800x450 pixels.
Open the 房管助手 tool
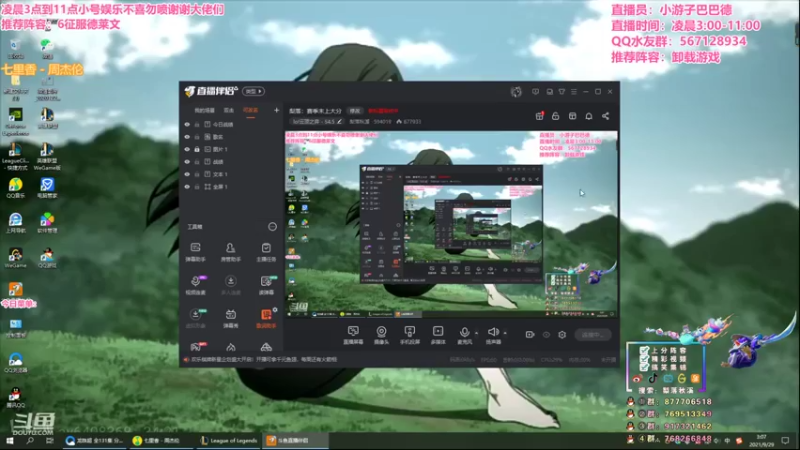coord(231,252)
